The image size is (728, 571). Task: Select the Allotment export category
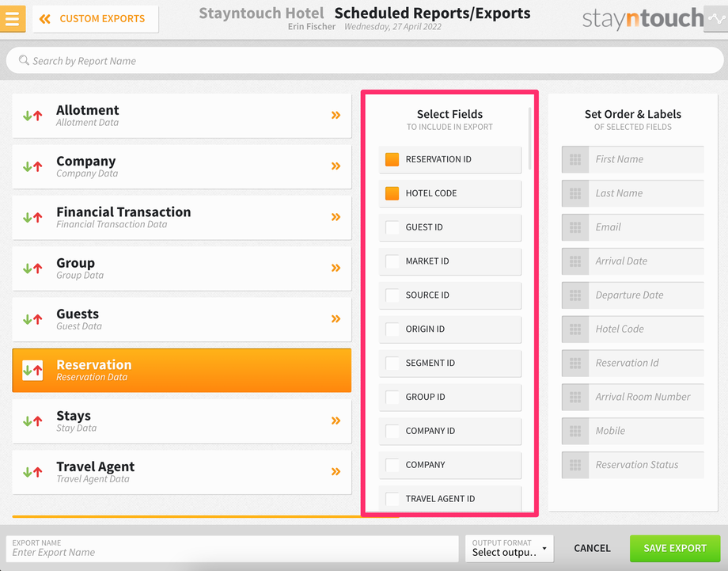click(181, 116)
